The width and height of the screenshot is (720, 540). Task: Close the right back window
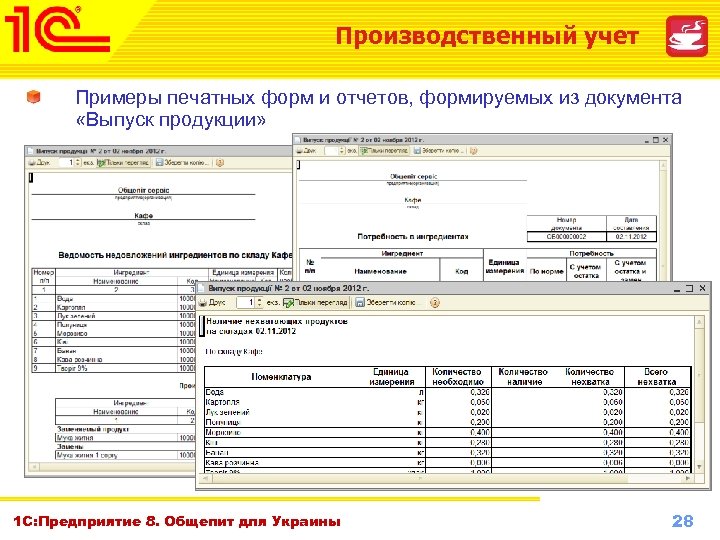pos(665,140)
